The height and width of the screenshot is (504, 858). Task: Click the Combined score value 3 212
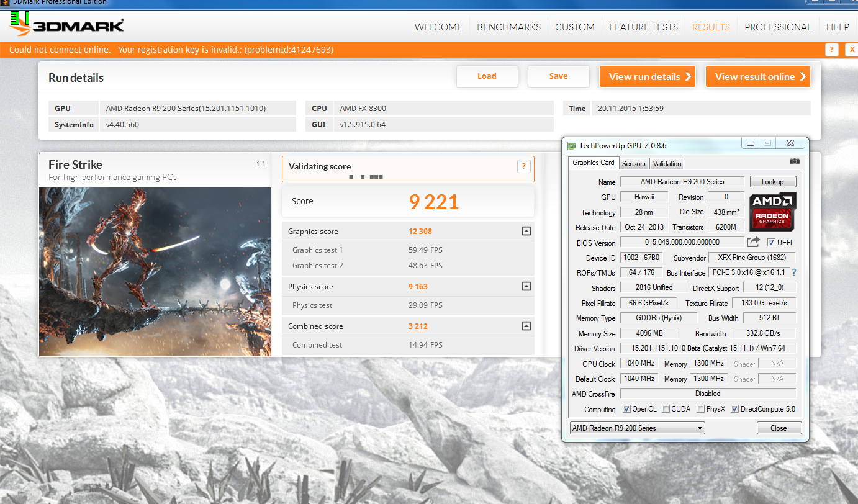pyautogui.click(x=418, y=326)
